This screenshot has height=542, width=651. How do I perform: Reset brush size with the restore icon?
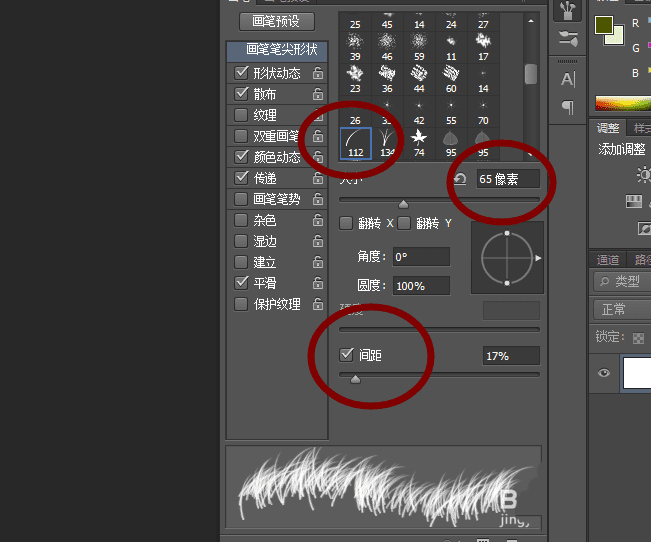point(460,179)
